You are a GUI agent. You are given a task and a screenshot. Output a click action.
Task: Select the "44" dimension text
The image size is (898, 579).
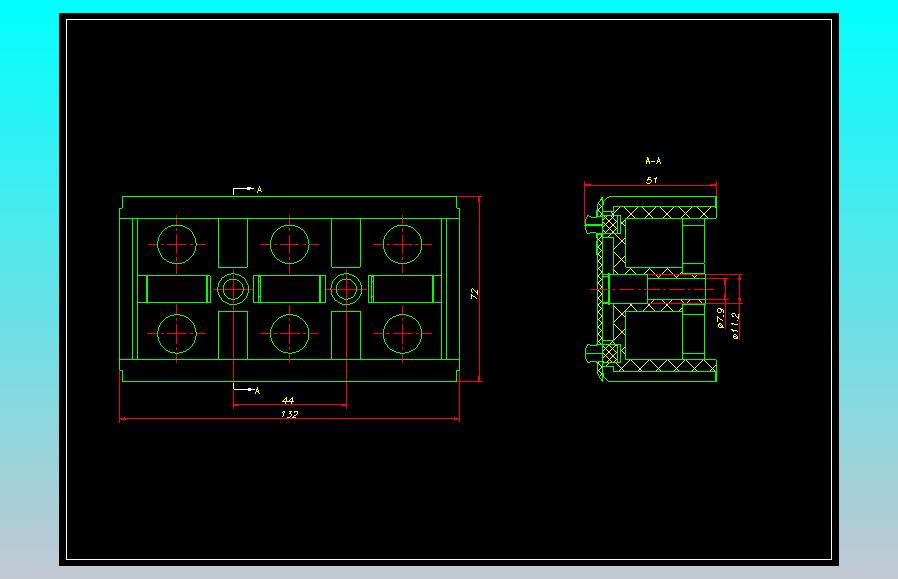pyautogui.click(x=288, y=400)
